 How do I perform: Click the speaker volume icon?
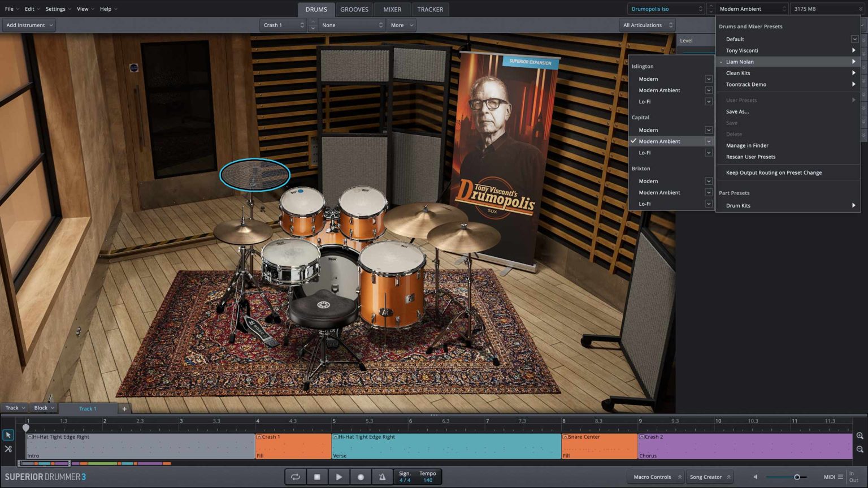(756, 477)
